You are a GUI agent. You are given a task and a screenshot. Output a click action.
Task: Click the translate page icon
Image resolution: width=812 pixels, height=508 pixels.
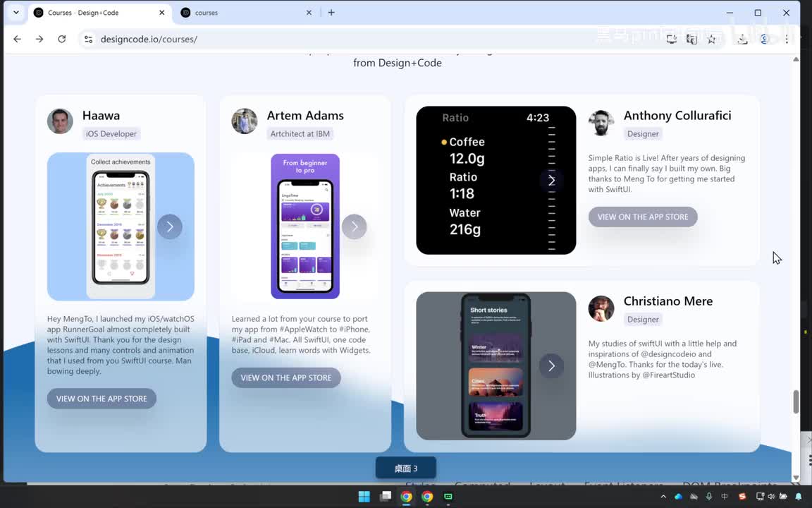click(691, 39)
